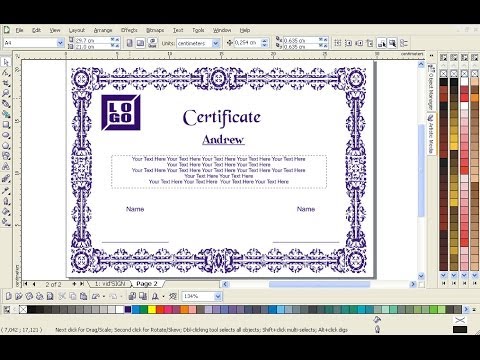
Task: Select the Interactive Blend tool
Action: pos(6,179)
